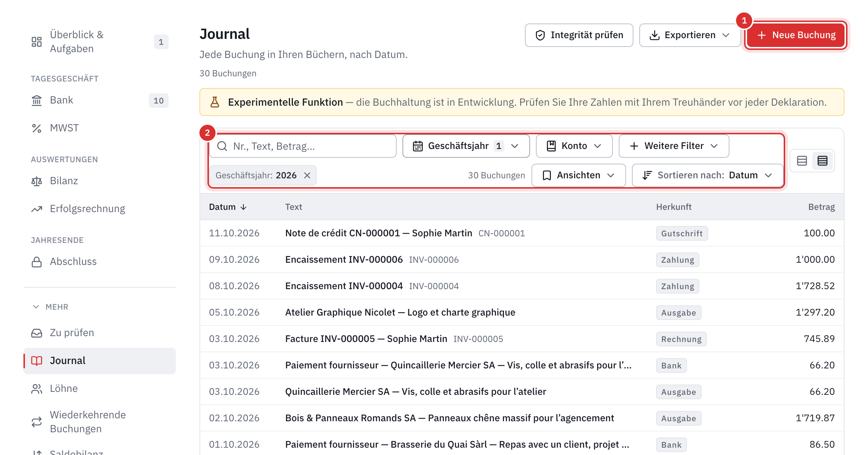Switch to compact row density view
868x455 pixels.
[x=823, y=161]
